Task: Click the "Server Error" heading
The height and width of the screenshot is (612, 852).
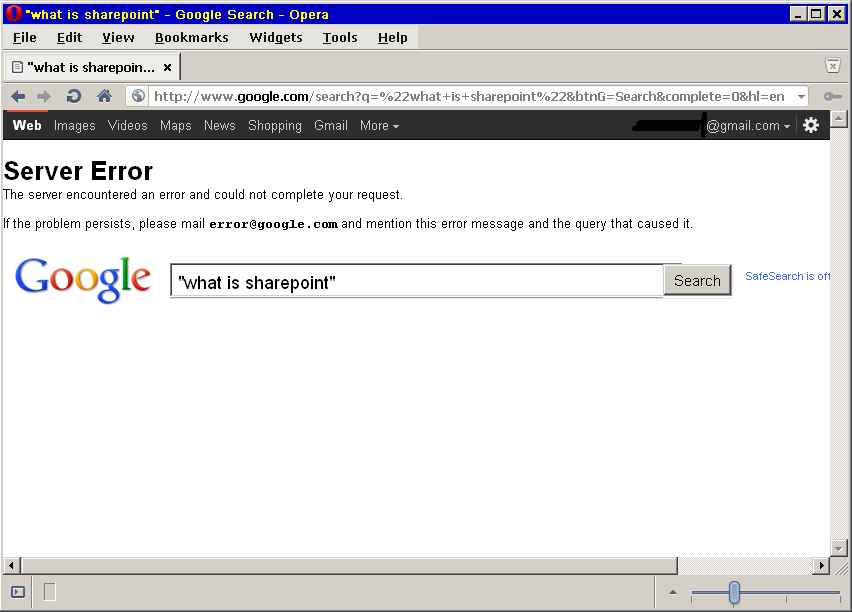Action: pos(78,171)
